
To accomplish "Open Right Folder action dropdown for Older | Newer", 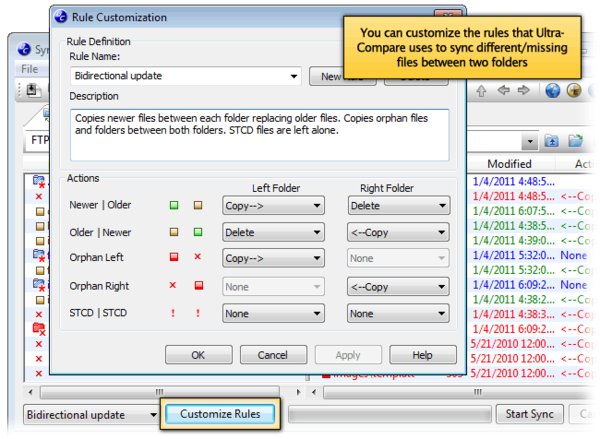I will (398, 232).
